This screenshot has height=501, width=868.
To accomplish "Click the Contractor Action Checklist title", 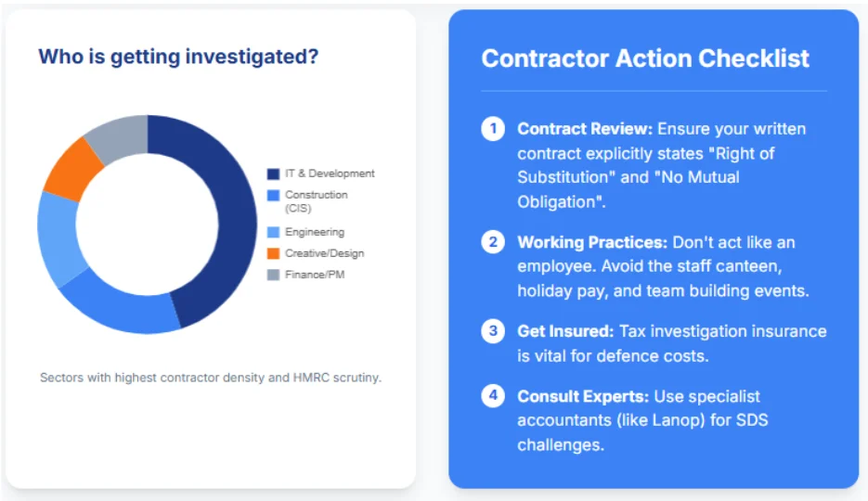I will tap(645, 58).
